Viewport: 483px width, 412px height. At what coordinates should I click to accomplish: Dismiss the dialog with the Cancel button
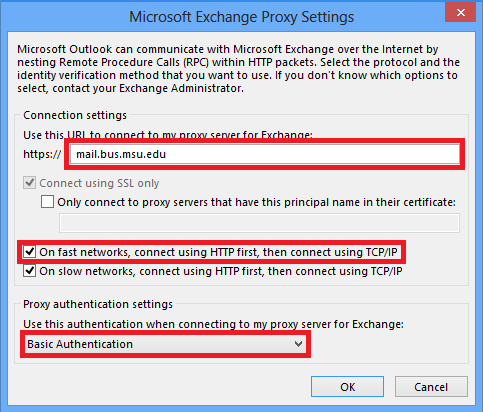click(431, 387)
